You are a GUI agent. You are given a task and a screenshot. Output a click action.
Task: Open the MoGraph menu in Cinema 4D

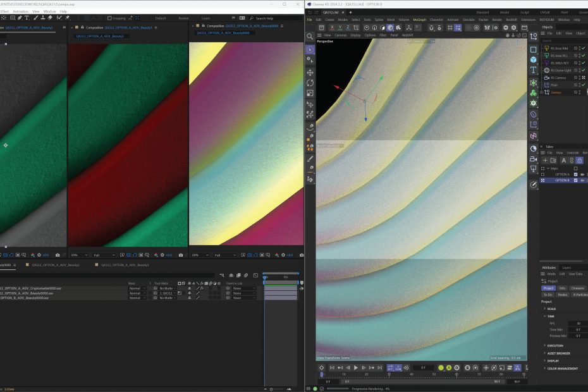420,20
